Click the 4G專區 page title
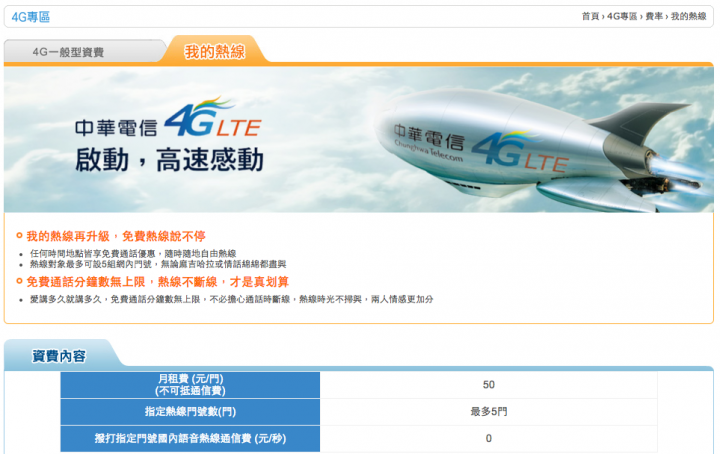Image resolution: width=720 pixels, height=454 pixels. click(31, 17)
